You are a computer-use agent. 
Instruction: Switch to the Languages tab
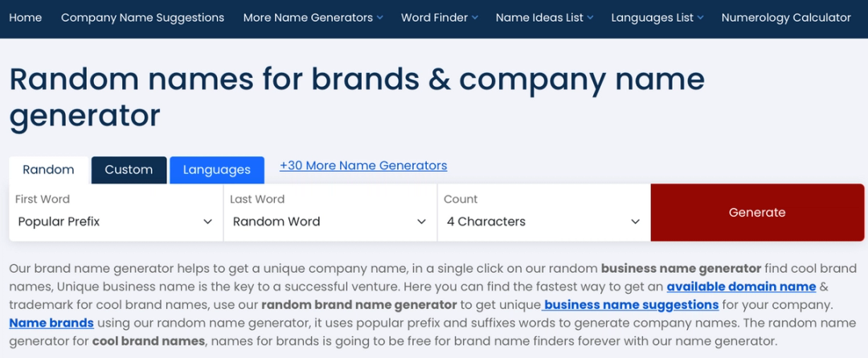click(216, 170)
